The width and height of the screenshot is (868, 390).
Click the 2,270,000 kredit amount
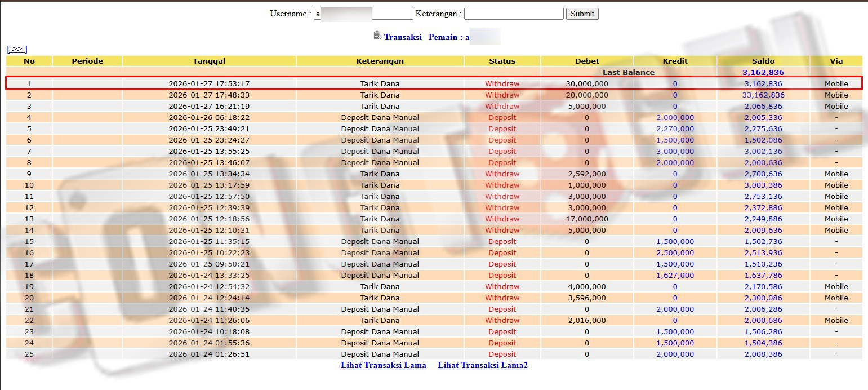[675, 128]
